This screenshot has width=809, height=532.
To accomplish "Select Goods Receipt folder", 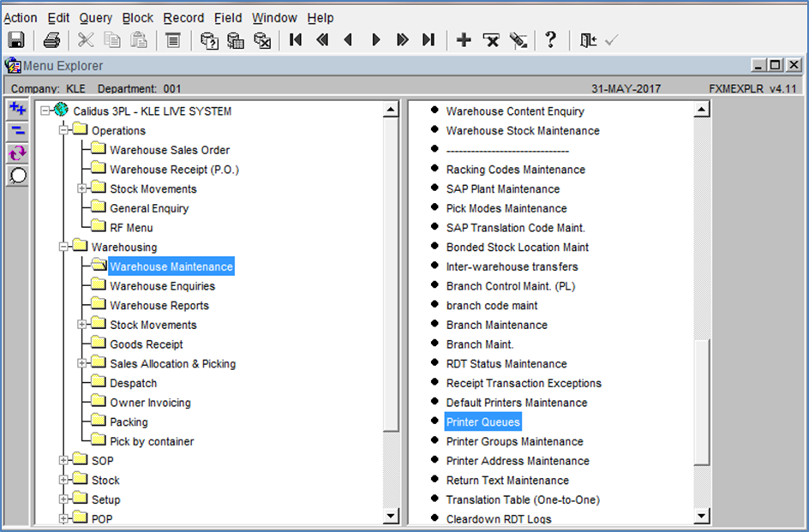I will coord(147,344).
